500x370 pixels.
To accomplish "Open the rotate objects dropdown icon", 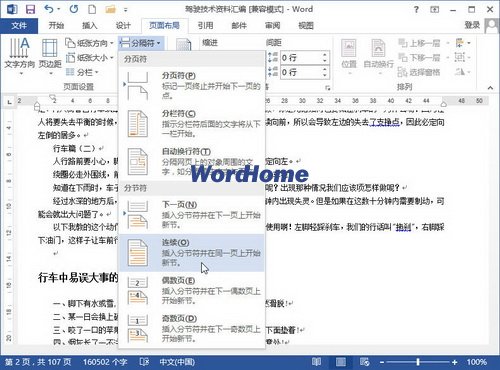I will coord(463,71).
